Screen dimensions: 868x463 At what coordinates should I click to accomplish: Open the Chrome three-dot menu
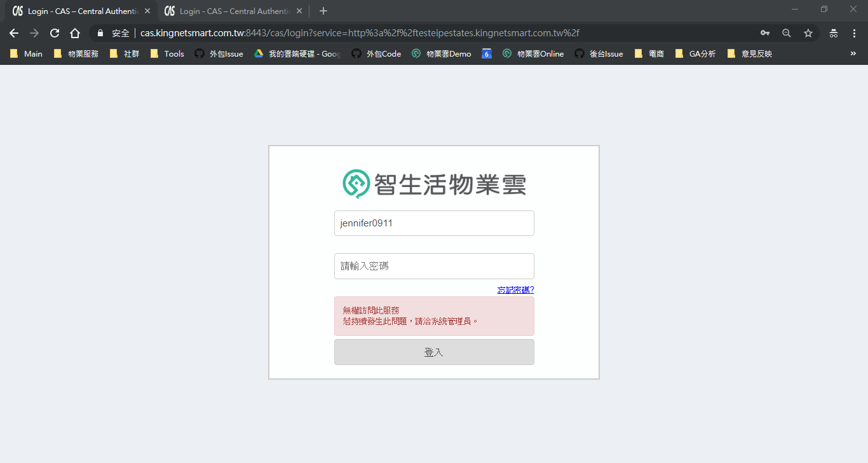click(854, 33)
